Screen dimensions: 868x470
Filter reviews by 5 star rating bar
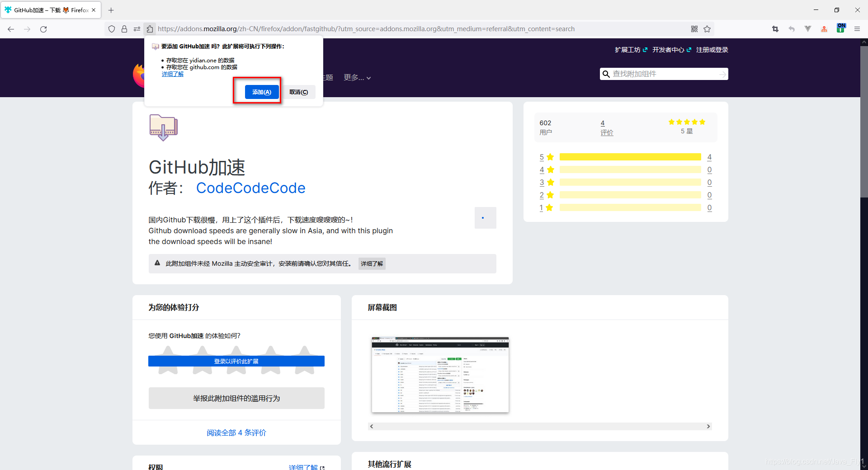click(x=630, y=157)
